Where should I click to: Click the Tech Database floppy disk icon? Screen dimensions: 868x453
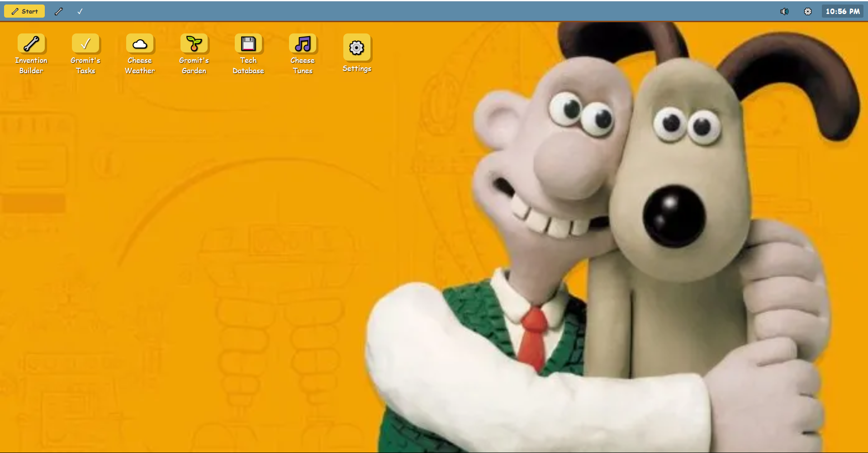tap(248, 44)
